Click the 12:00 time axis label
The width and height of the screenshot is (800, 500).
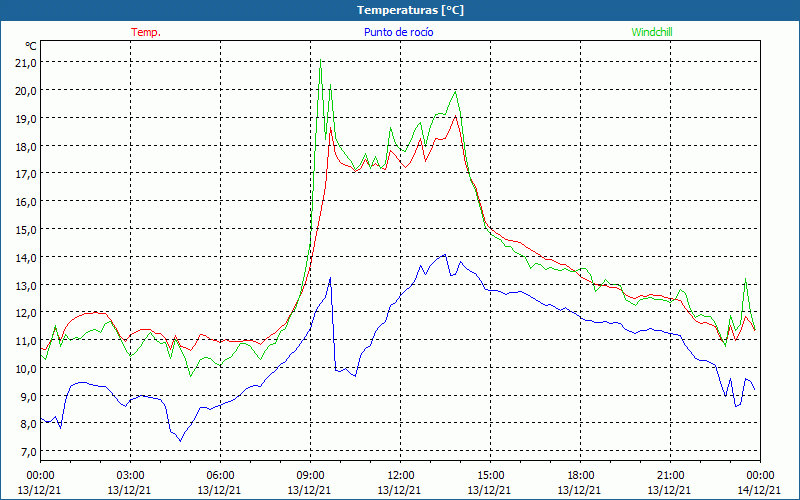pos(401,476)
